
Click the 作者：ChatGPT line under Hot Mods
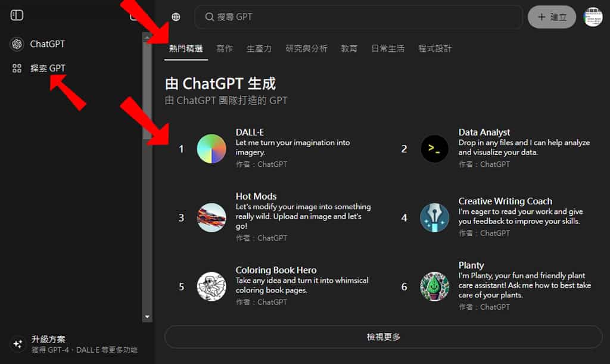(x=262, y=238)
